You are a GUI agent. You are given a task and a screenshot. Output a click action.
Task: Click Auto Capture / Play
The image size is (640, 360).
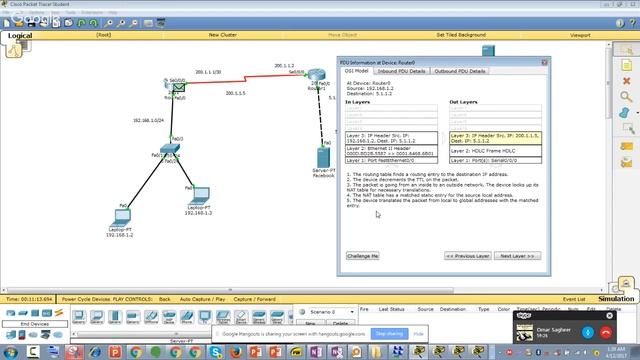pyautogui.click(x=202, y=299)
